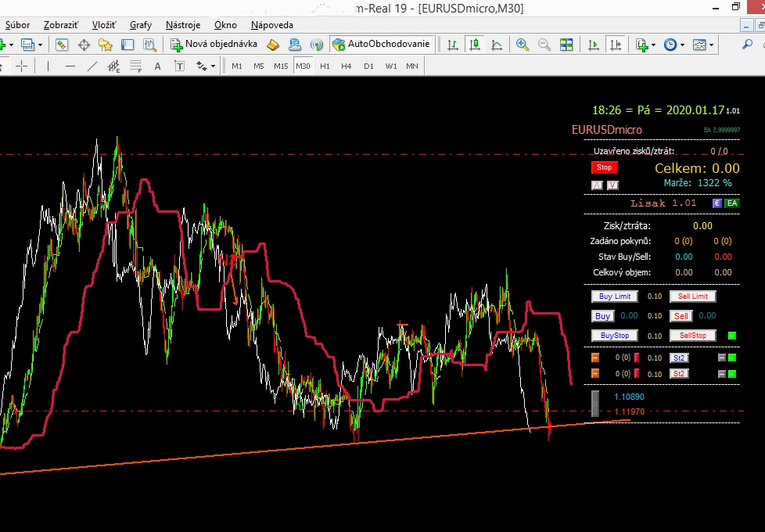Zoom out on the chart

544,45
